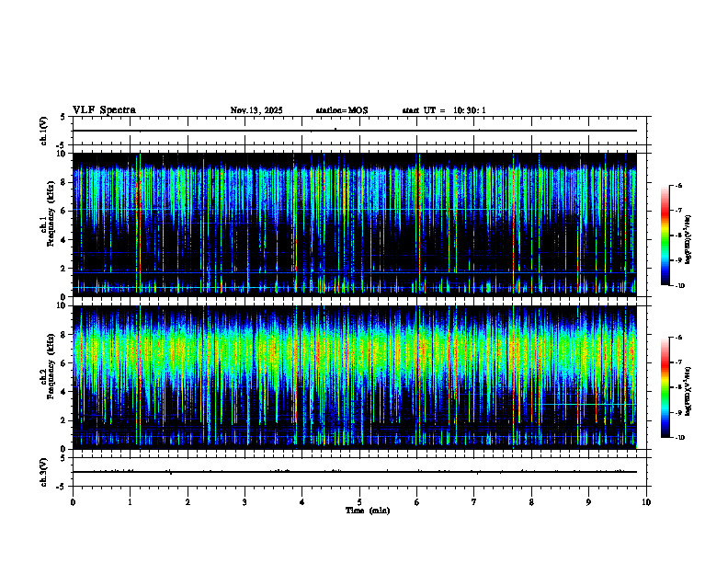Click the upper colorbar beside ch.1 spectrogram
Image resolution: width=728 pixels, height=563 pixels.
[x=665, y=236]
